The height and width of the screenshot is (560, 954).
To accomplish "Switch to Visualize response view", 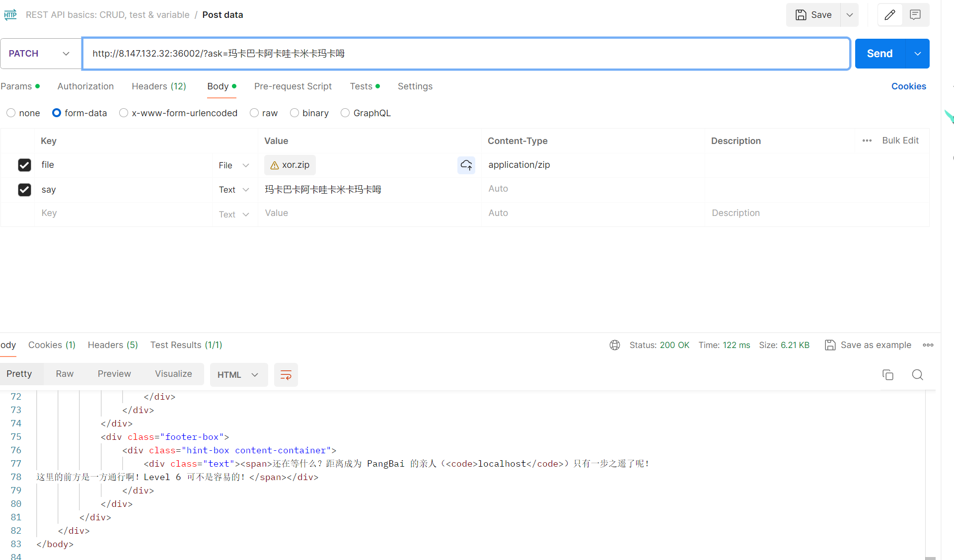I will [173, 374].
